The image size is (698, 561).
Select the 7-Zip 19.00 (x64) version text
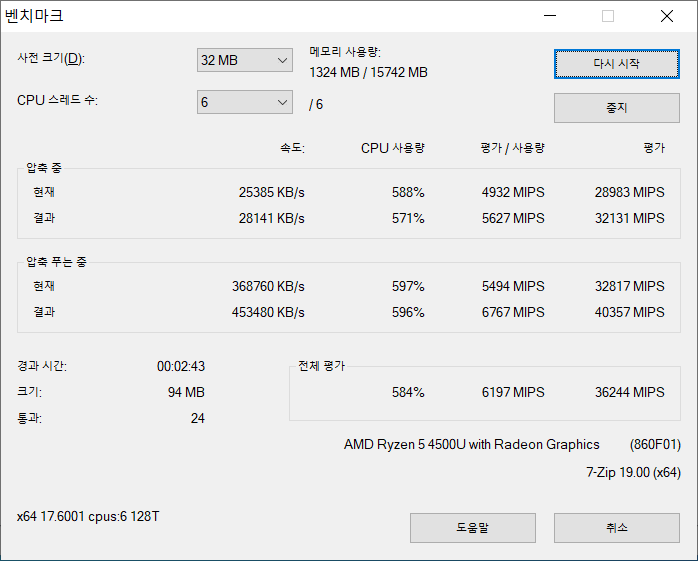pos(633,472)
